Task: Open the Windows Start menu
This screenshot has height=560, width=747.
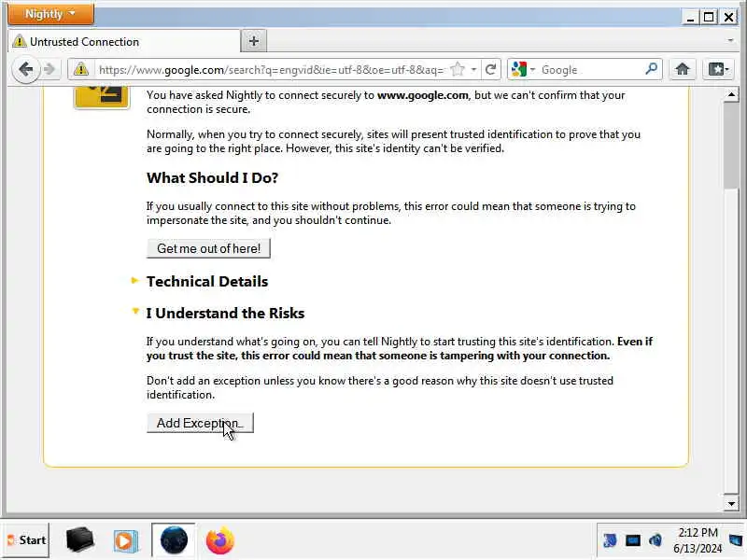Action: 26,540
